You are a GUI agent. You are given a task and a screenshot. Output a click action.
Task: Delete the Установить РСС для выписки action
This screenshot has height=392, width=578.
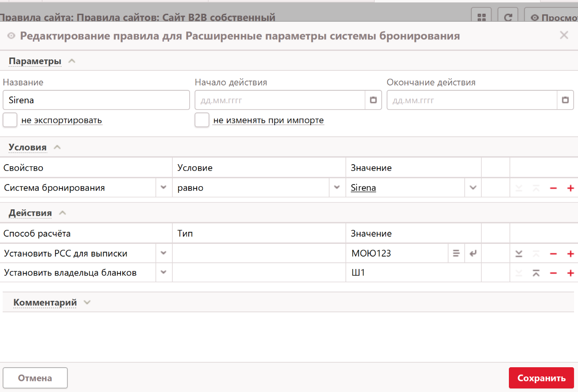click(553, 254)
